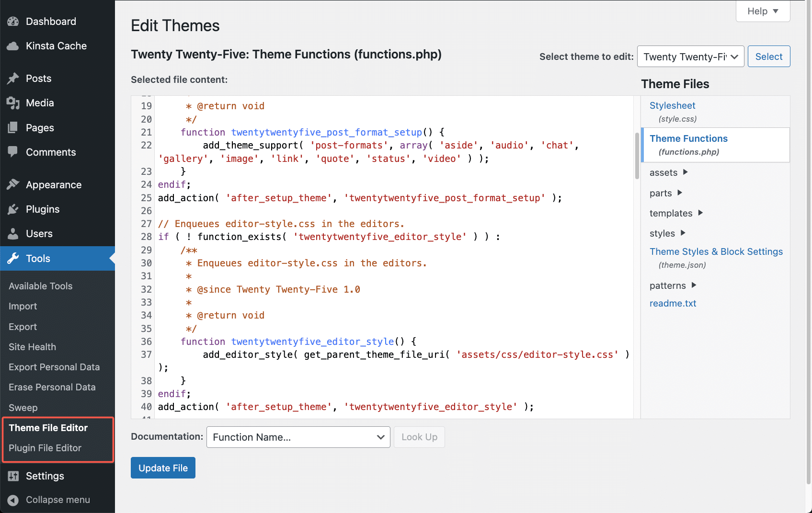Open Plugin File Editor
Image resolution: width=812 pixels, height=513 pixels.
tap(45, 448)
